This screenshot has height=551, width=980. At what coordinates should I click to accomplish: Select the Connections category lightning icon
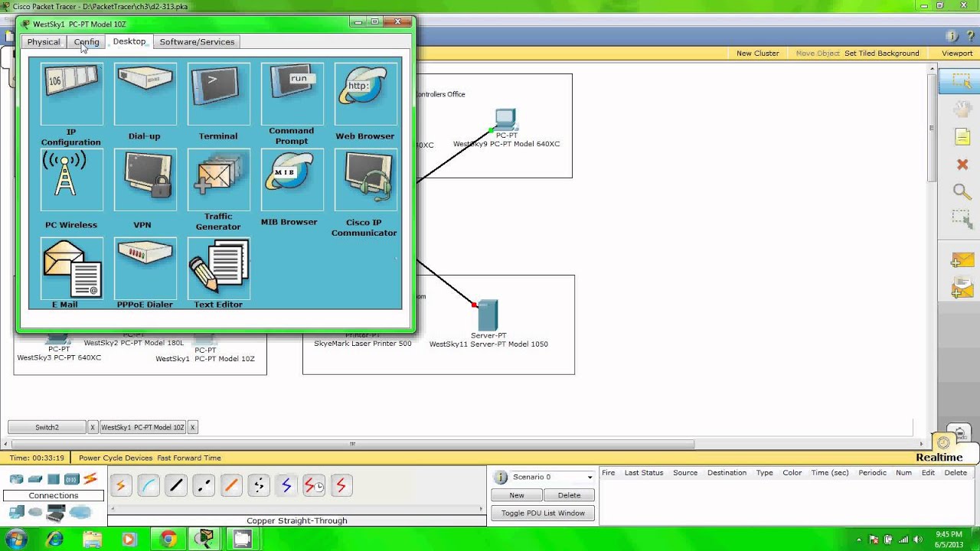pos(90,480)
